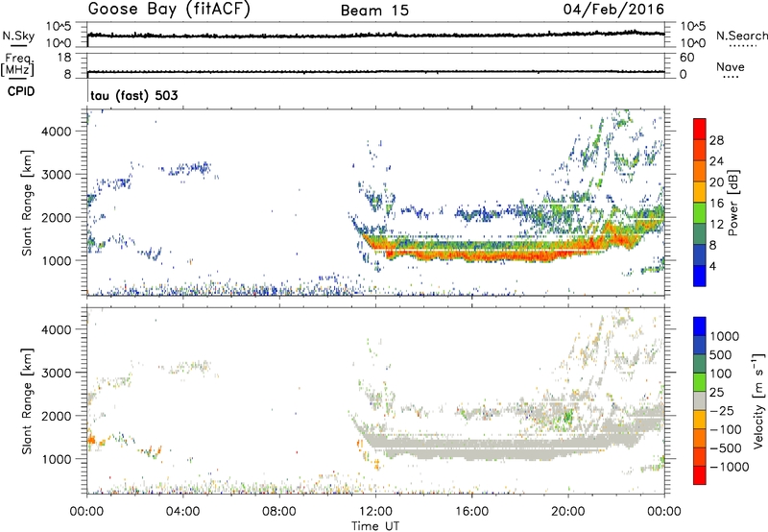Click the "16:00" time tick label
Screen dimensions: 768x532
pos(471,512)
